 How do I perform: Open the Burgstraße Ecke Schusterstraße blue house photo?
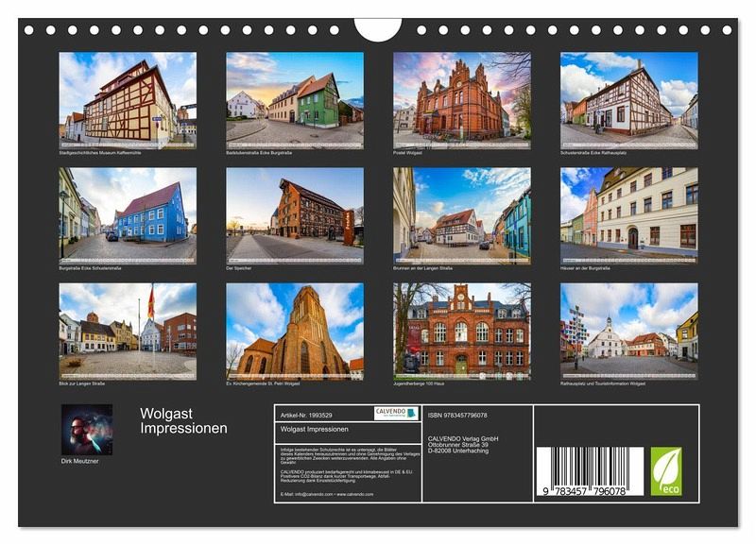pyautogui.click(x=128, y=215)
